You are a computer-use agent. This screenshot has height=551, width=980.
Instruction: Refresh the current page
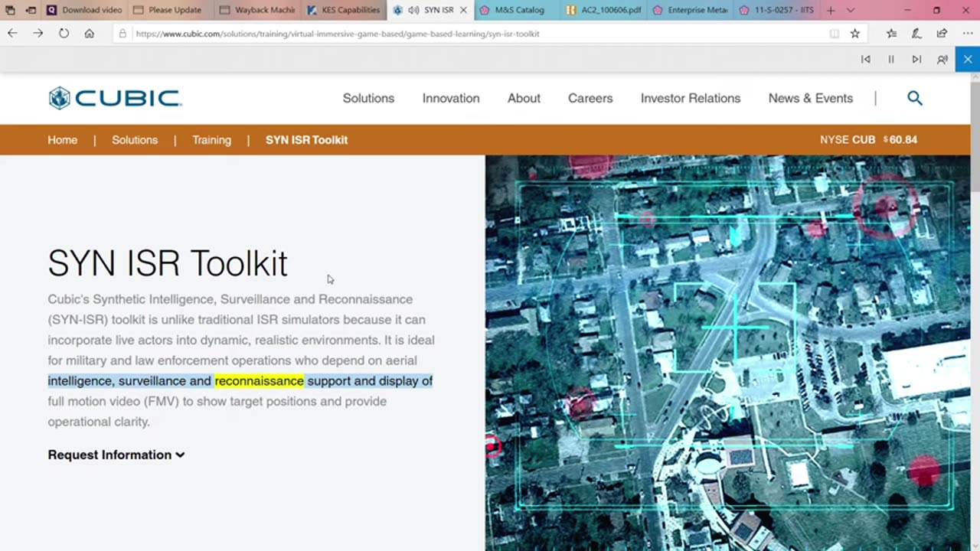[x=64, y=34]
